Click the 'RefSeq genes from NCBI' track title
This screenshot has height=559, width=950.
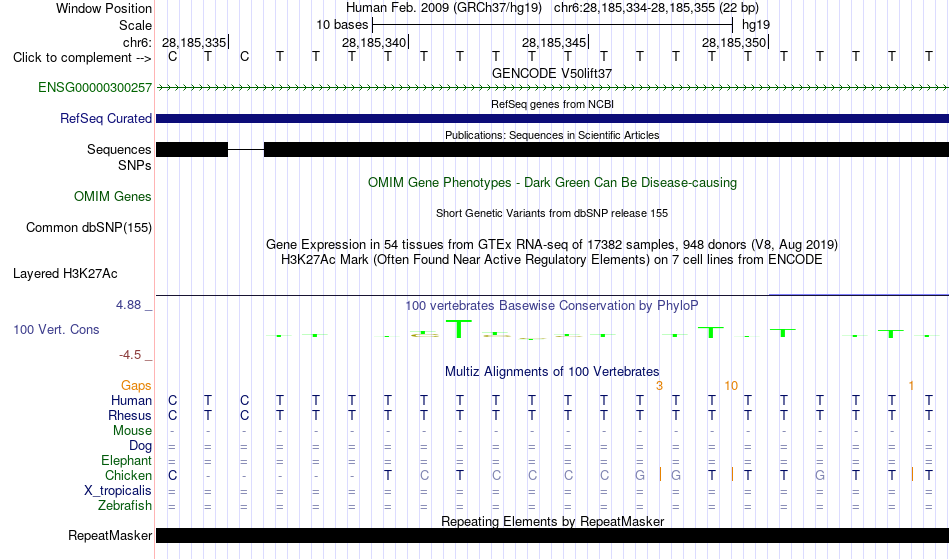tap(552, 104)
